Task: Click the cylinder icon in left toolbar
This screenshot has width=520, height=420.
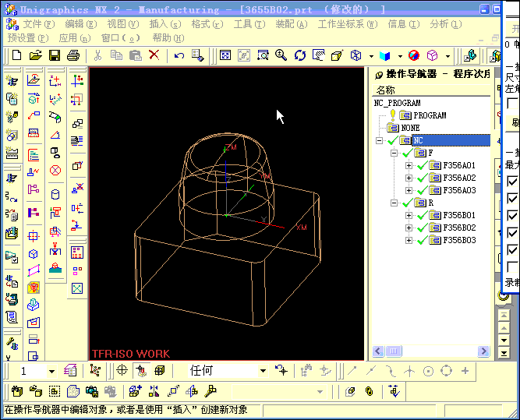Action: coord(55,194)
